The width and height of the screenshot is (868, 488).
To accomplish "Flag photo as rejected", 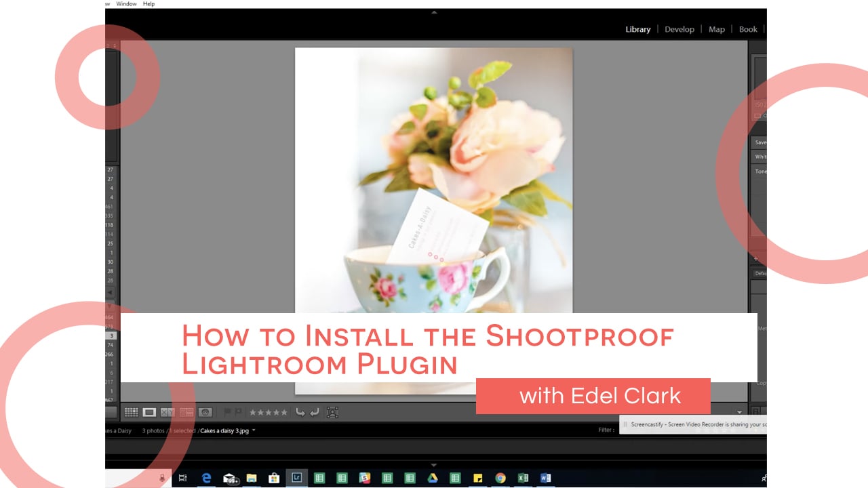I will point(238,412).
